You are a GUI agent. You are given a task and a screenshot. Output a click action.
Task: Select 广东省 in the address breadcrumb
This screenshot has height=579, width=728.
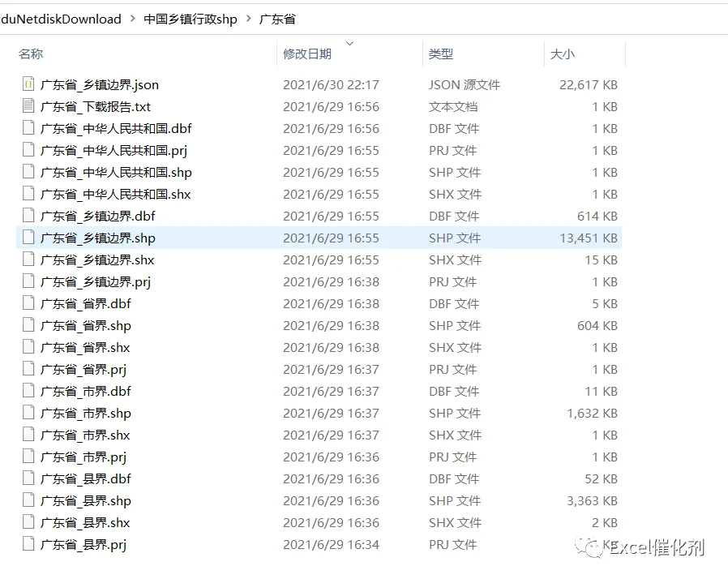(x=277, y=19)
